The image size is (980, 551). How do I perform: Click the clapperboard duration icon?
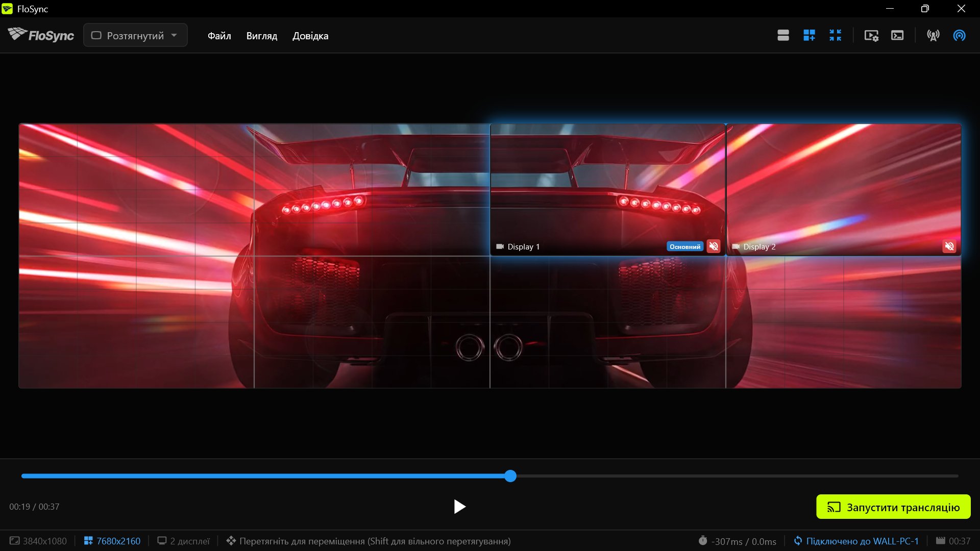pos(940,541)
